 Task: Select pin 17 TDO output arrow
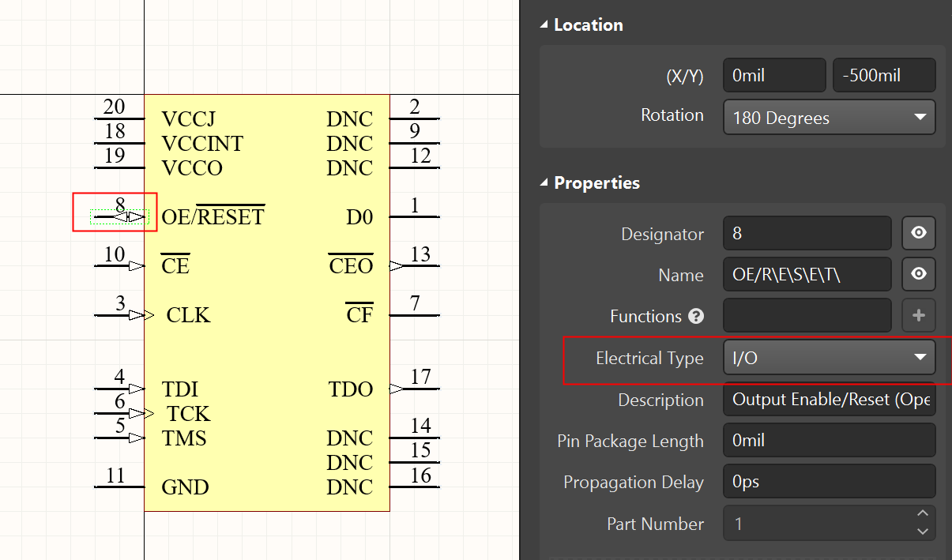(x=397, y=388)
